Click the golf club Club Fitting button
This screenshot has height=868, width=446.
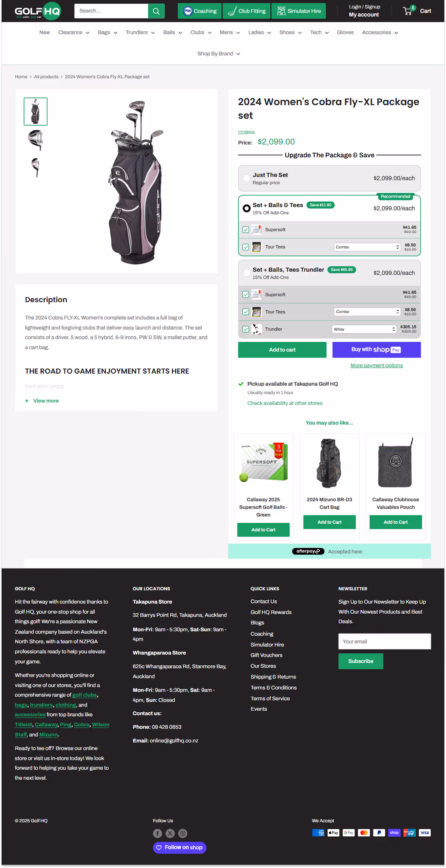click(x=246, y=11)
